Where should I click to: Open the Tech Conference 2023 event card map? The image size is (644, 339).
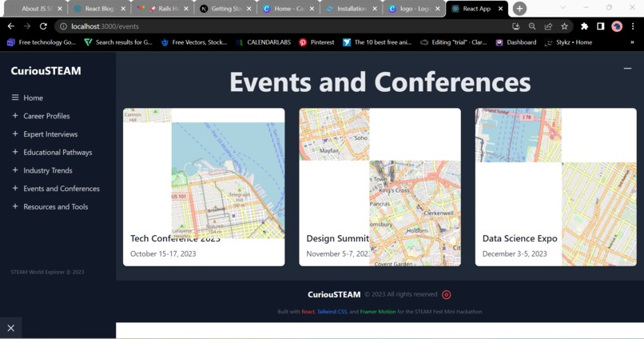click(x=204, y=173)
